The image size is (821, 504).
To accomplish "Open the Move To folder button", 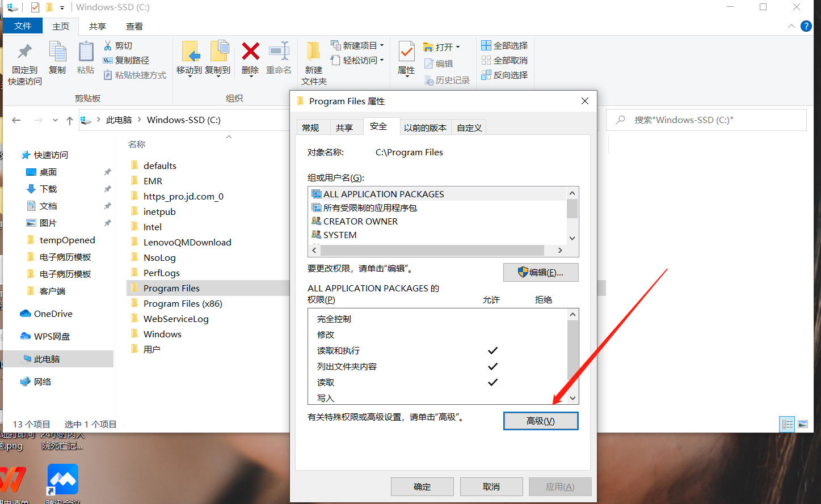I will tap(189, 58).
